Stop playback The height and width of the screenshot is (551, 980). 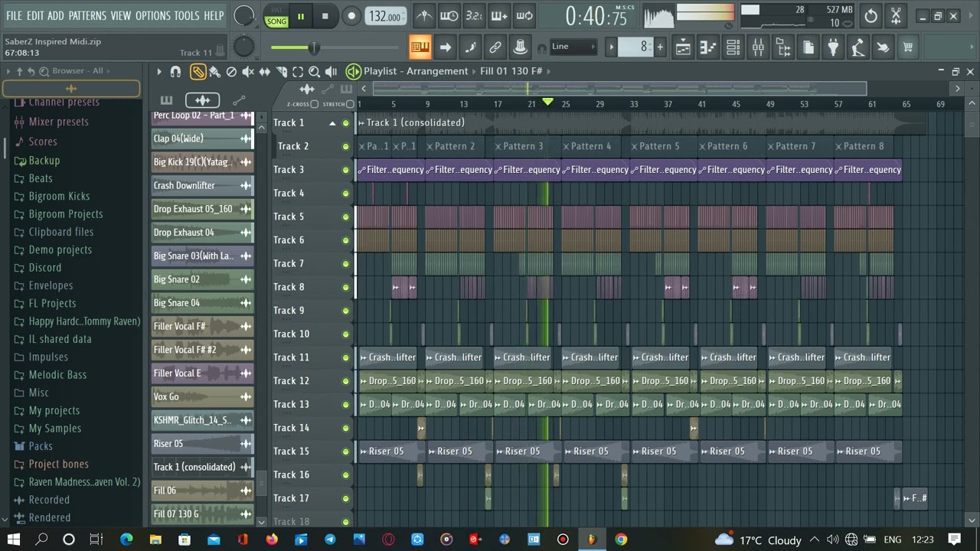(x=325, y=16)
